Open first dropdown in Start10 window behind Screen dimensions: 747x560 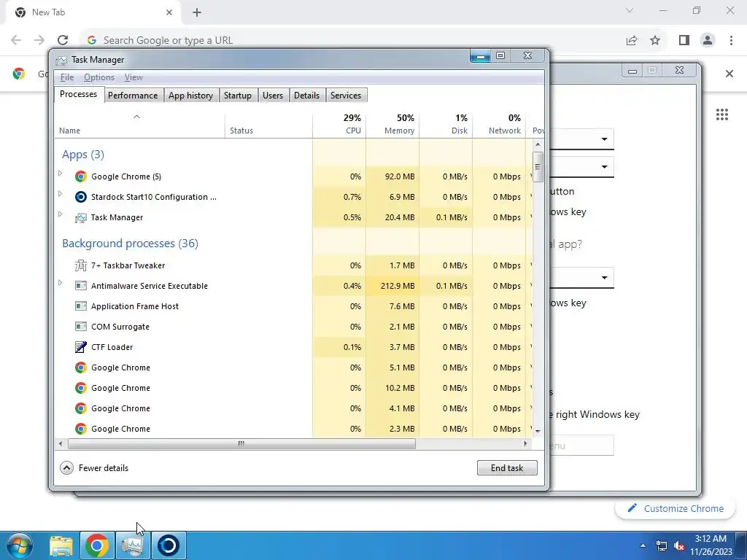pyautogui.click(x=604, y=139)
